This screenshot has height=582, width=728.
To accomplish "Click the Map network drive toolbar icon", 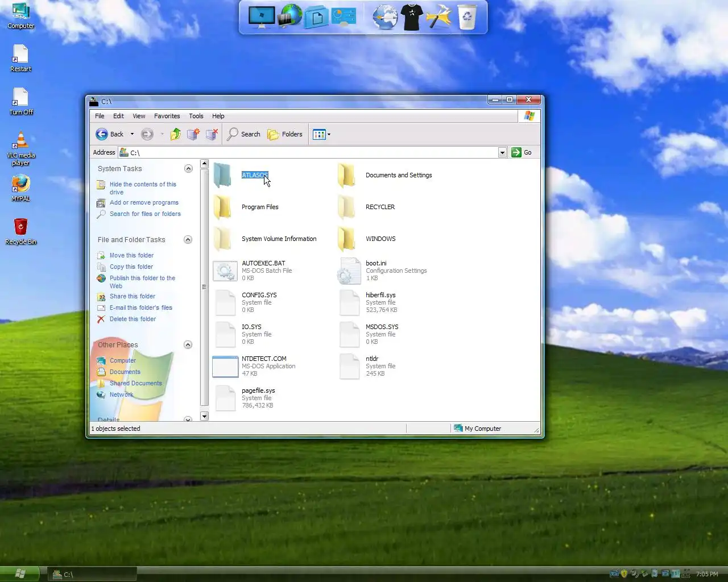I will click(193, 134).
